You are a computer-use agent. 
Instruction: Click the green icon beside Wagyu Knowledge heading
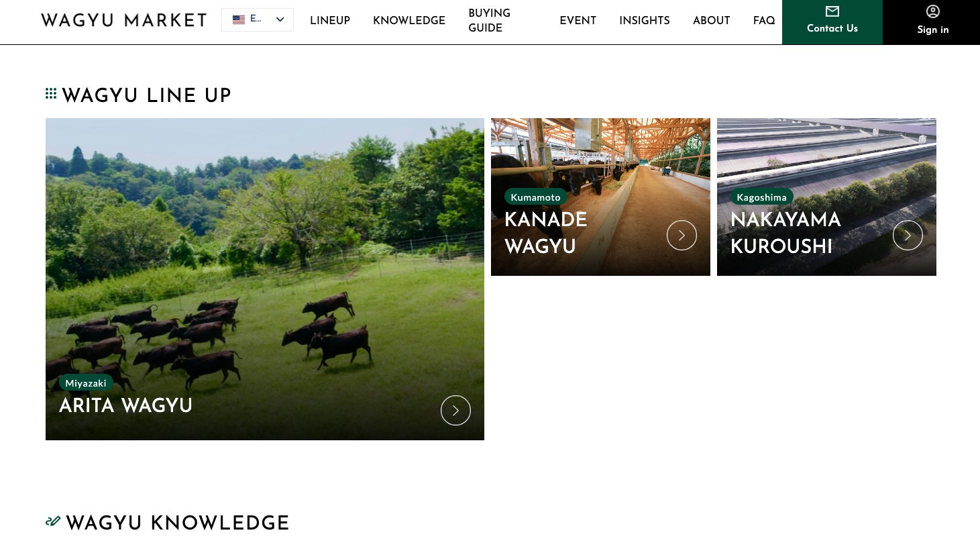tap(53, 521)
